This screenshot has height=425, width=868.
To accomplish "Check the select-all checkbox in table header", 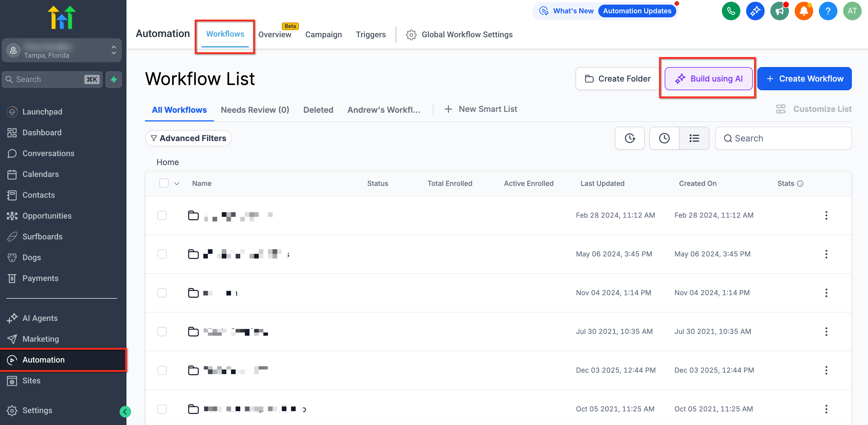I will [164, 183].
